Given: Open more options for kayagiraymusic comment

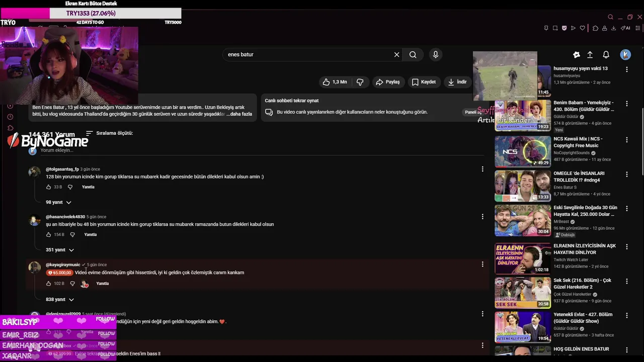Looking at the screenshot, I should pyautogui.click(x=482, y=264).
